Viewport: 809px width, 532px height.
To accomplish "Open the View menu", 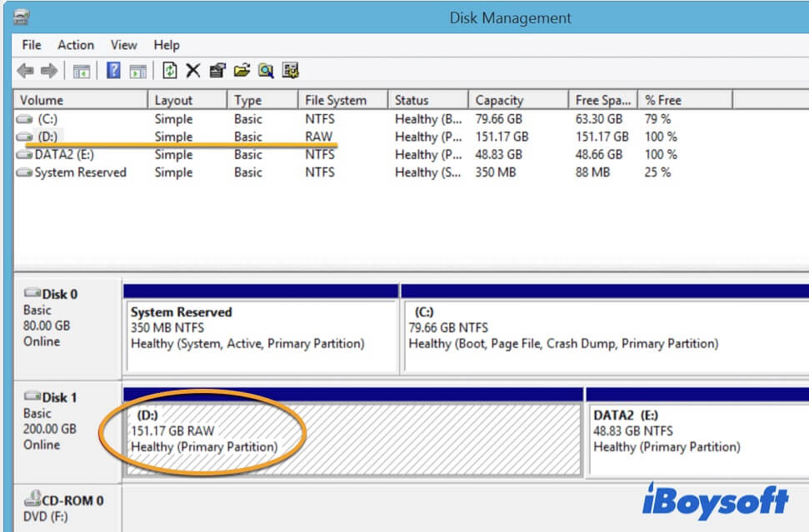I will point(124,45).
